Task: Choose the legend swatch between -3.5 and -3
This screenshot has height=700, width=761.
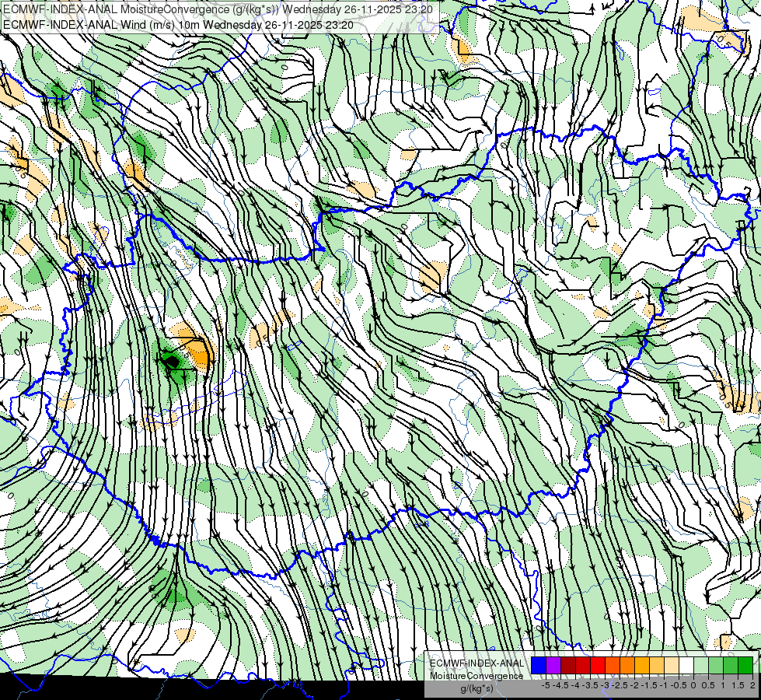Action: coord(598,665)
